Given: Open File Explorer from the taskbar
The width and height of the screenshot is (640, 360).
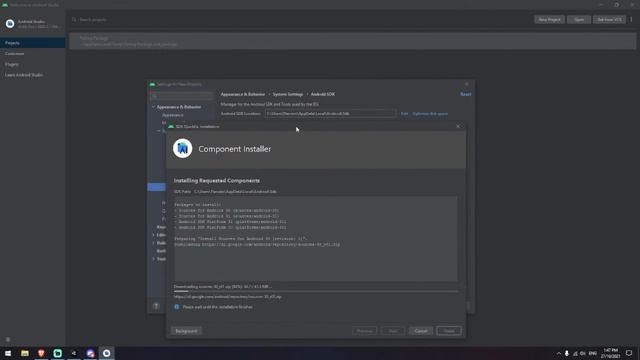Looking at the screenshot, I should pos(24,353).
